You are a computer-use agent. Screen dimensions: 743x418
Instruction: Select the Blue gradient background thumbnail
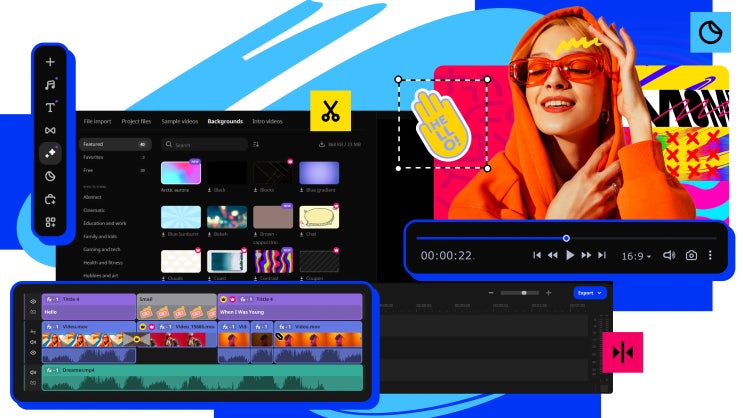319,173
